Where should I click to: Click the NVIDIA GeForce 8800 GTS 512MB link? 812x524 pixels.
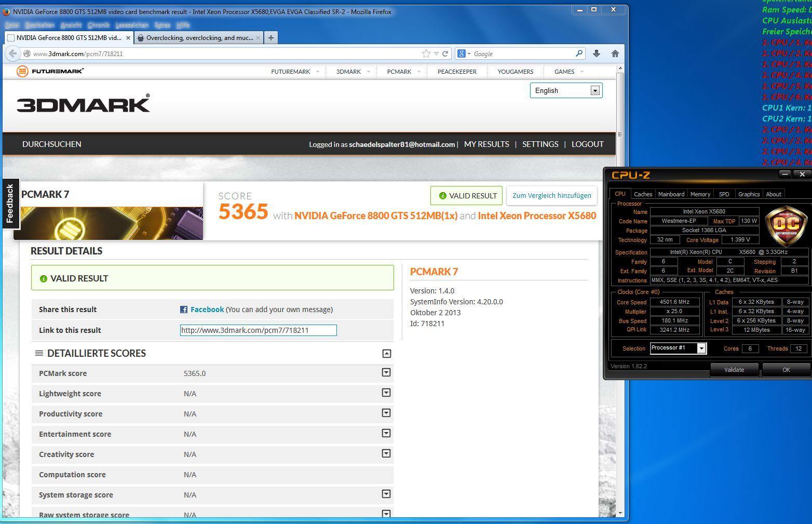376,216
